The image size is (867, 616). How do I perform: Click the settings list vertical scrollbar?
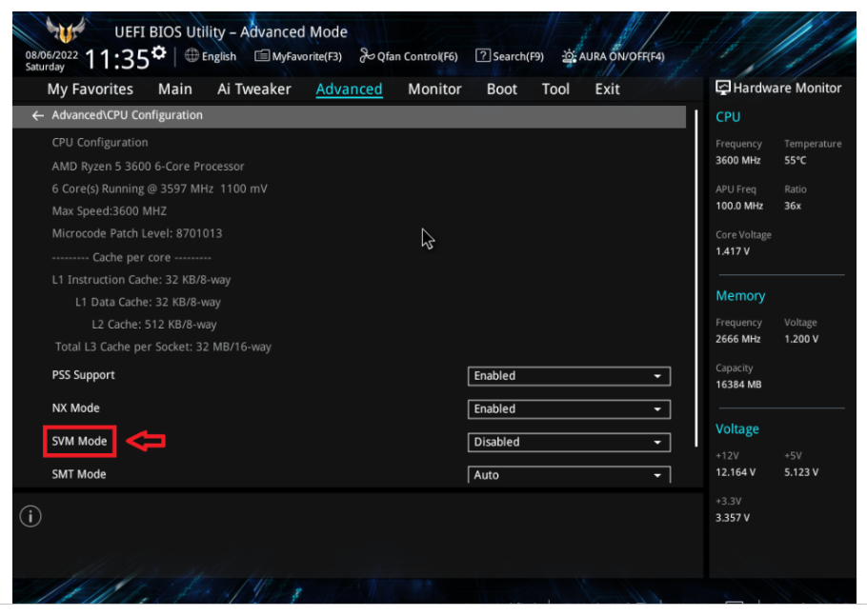696,278
